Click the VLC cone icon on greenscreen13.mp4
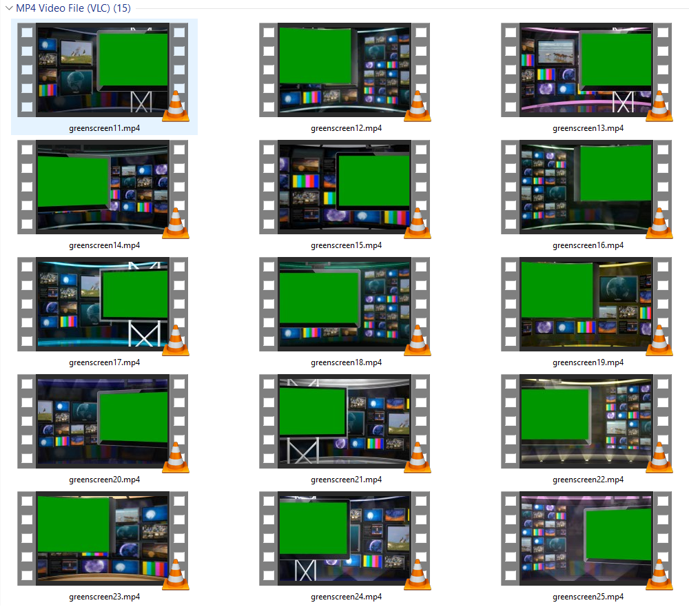Image resolution: width=689 pixels, height=616 pixels. coord(659,106)
